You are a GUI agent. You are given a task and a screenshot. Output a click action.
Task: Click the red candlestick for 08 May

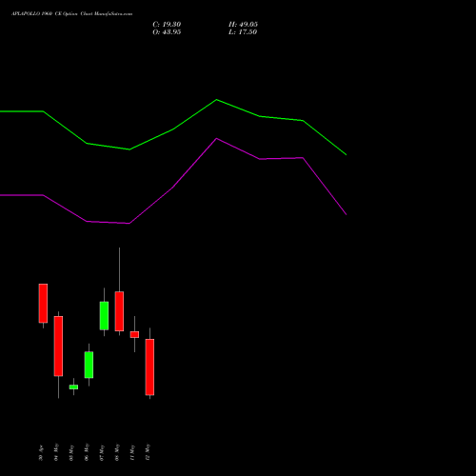(119, 311)
